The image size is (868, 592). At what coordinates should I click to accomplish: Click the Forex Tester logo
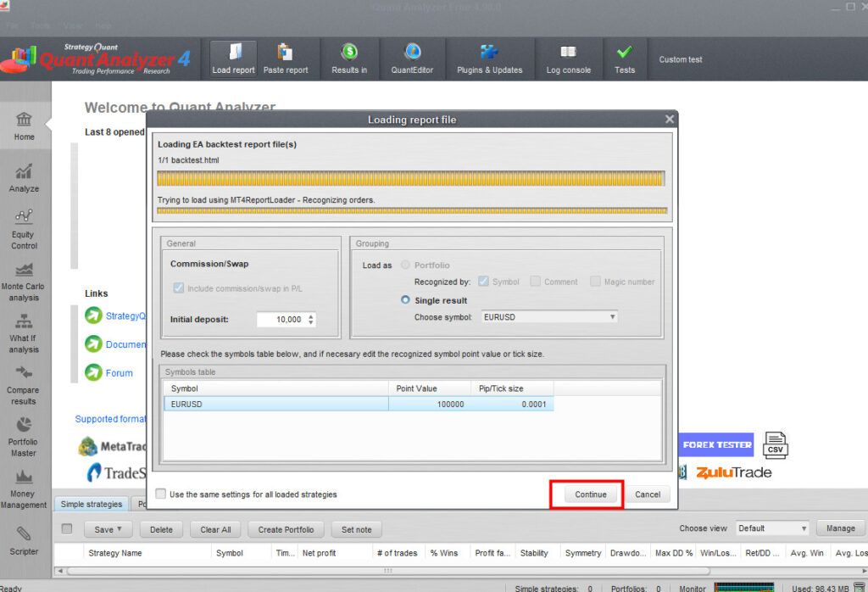point(716,444)
